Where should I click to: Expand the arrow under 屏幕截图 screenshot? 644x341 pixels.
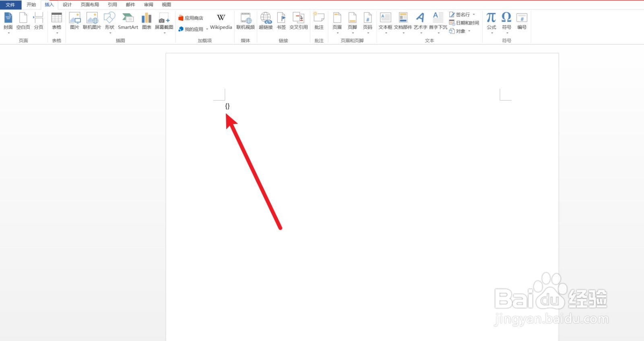tap(164, 33)
